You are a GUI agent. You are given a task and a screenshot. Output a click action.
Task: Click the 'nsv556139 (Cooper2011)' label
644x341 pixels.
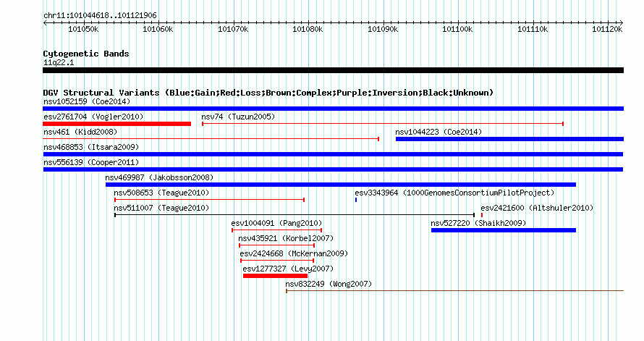point(91,162)
